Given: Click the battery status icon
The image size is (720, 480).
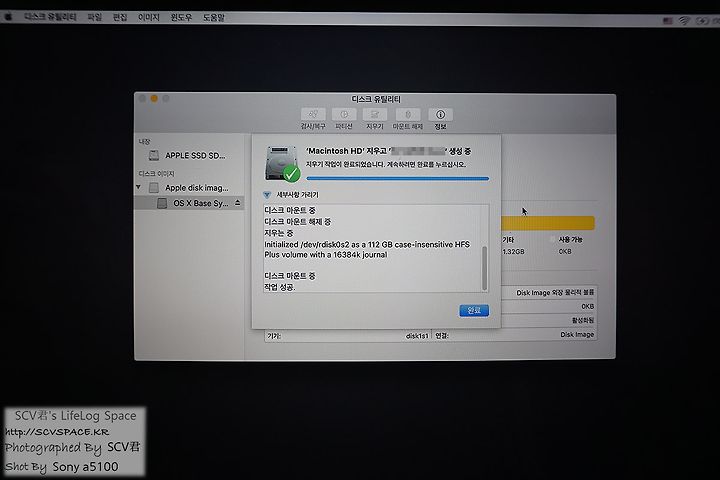Looking at the screenshot, I should click(702, 21).
